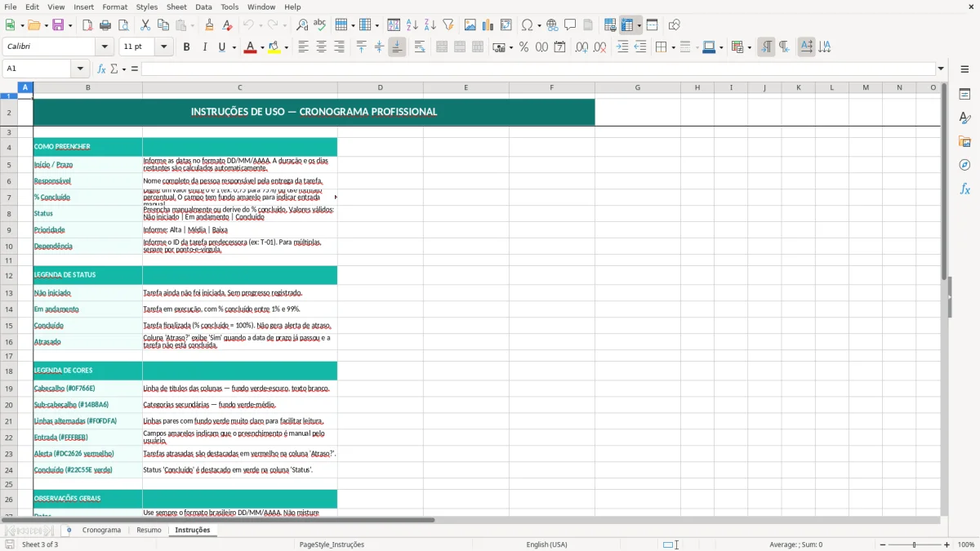Toggle Freeze Rows and Columns
Screen dimensions: 980x551
627,25
